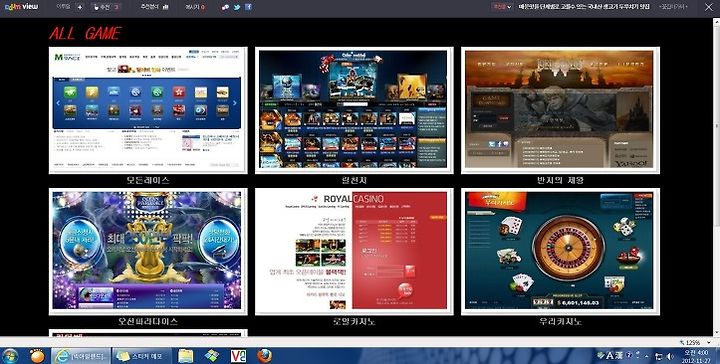Viewport: 720px width, 364px height.
Task: Click the 로얄카지노 caption text
Action: [354, 321]
